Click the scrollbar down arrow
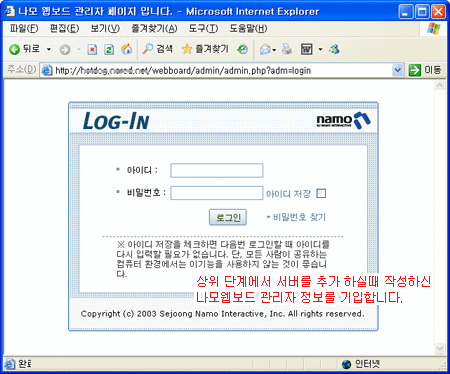The image size is (450, 374). (x=440, y=349)
